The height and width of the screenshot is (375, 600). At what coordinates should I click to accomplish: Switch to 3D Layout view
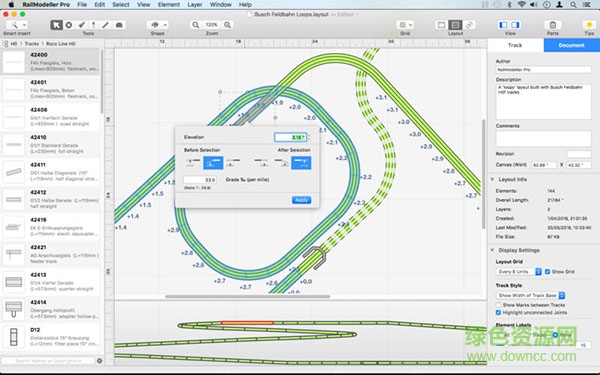469,25
